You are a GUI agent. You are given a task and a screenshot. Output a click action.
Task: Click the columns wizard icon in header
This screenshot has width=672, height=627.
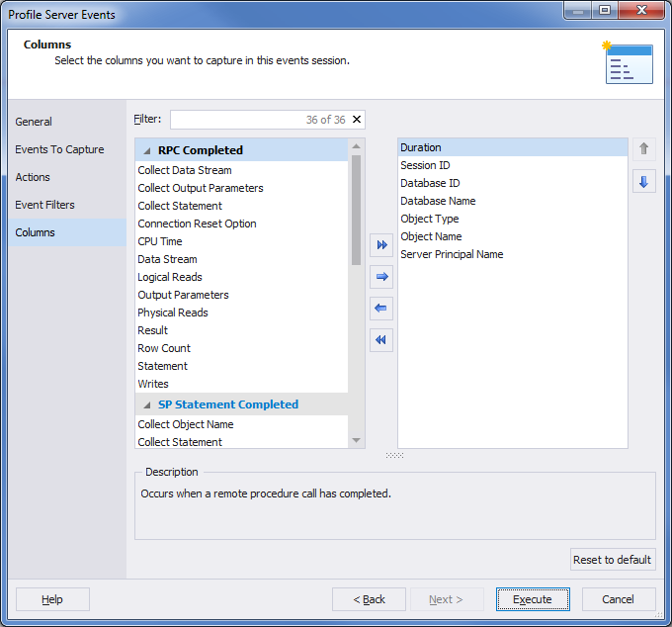[628, 62]
